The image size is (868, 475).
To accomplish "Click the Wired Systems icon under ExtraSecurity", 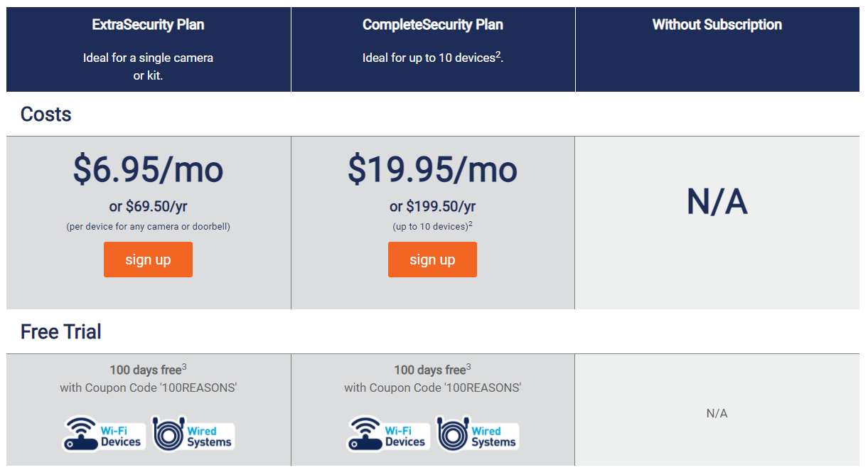I will (193, 434).
